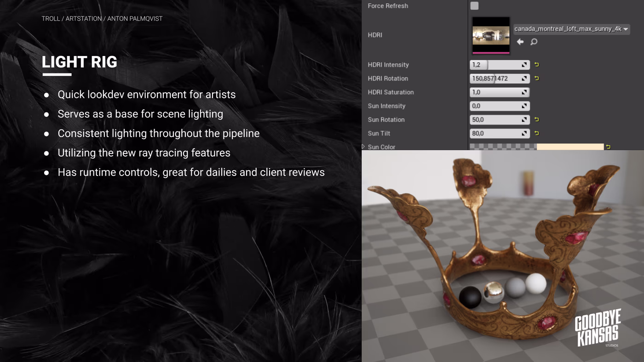The width and height of the screenshot is (644, 362).
Task: Open the canada_montreal_loft_max_sunny_4k asset dropdown
Action: [571, 29]
